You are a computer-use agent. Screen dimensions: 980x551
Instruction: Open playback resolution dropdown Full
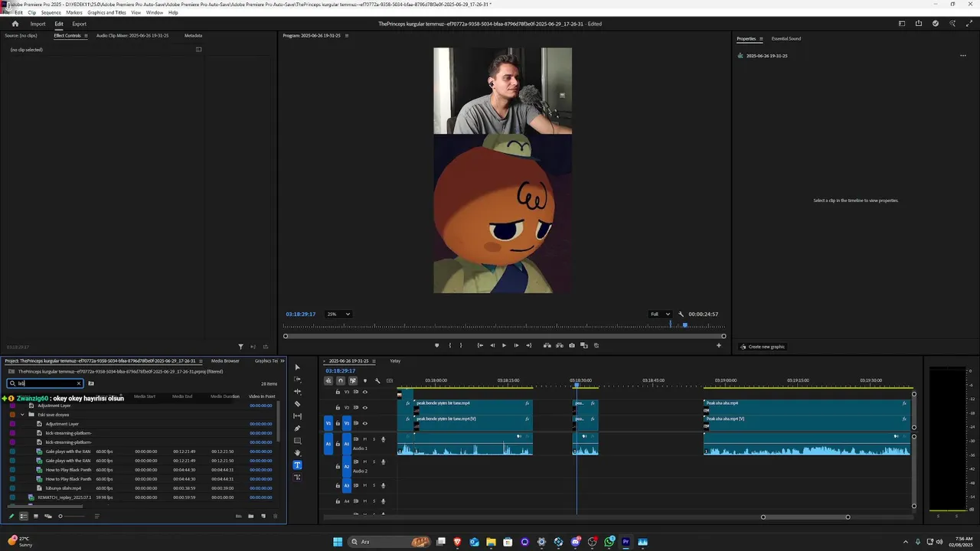click(660, 315)
